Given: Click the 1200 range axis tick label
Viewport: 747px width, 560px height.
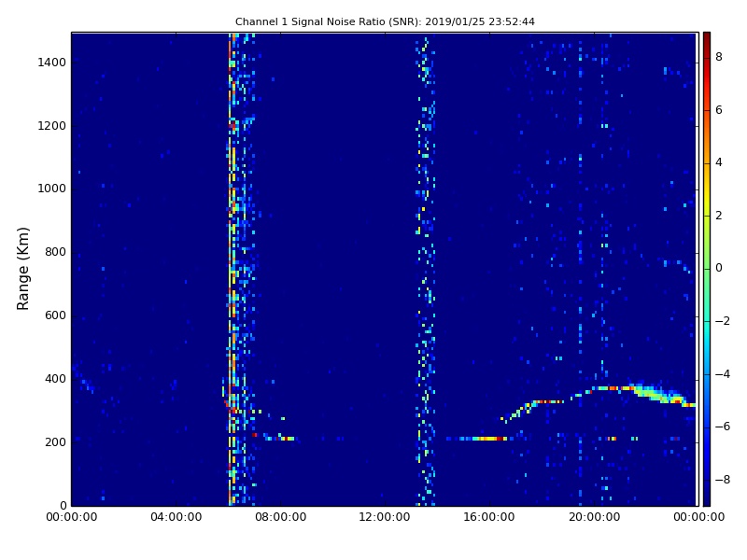Looking at the screenshot, I should pyautogui.click(x=52, y=126).
